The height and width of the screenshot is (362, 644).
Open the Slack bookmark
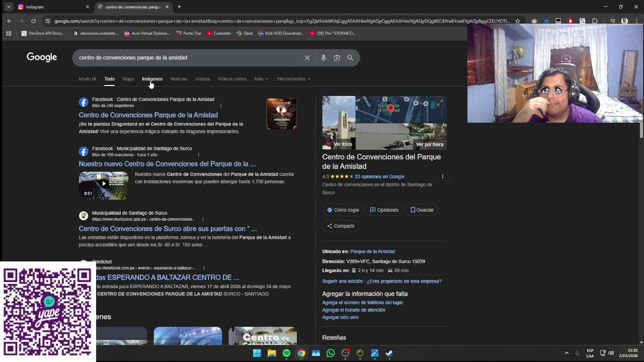[245, 33]
